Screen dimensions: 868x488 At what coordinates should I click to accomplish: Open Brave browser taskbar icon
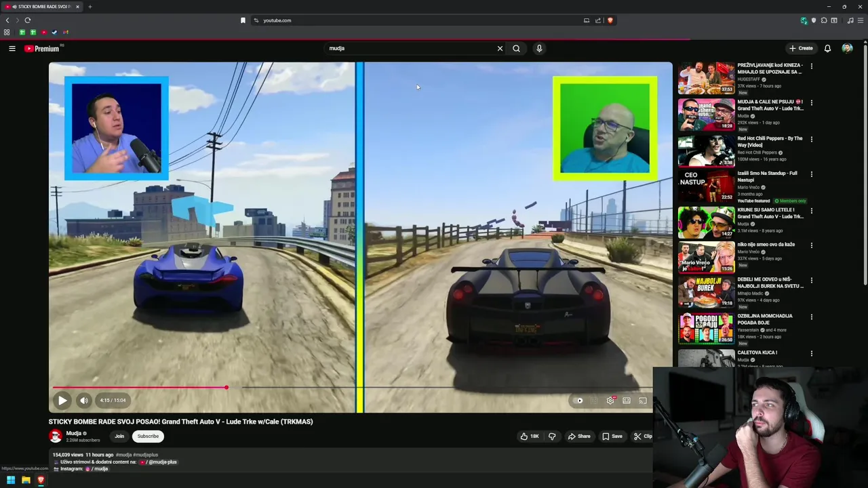coord(41,481)
